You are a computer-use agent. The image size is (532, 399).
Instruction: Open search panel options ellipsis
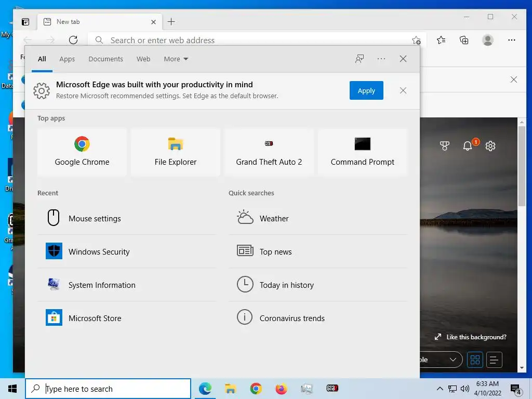(x=381, y=59)
